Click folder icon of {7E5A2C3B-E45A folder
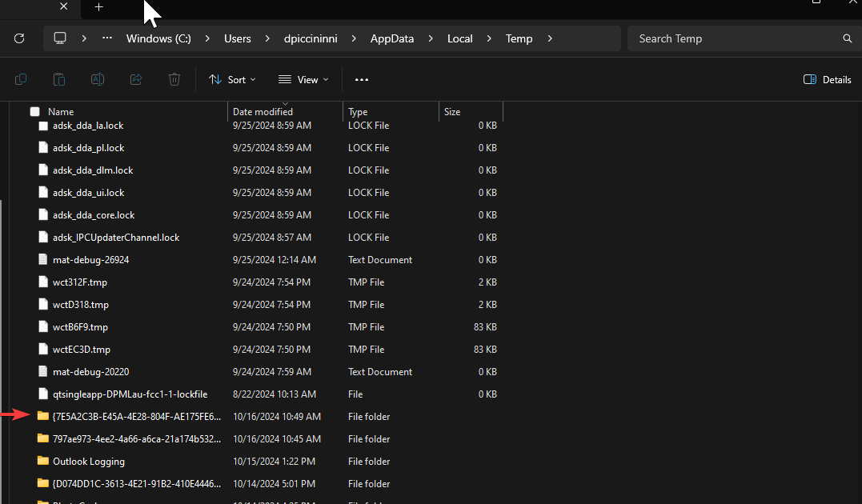 click(43, 415)
